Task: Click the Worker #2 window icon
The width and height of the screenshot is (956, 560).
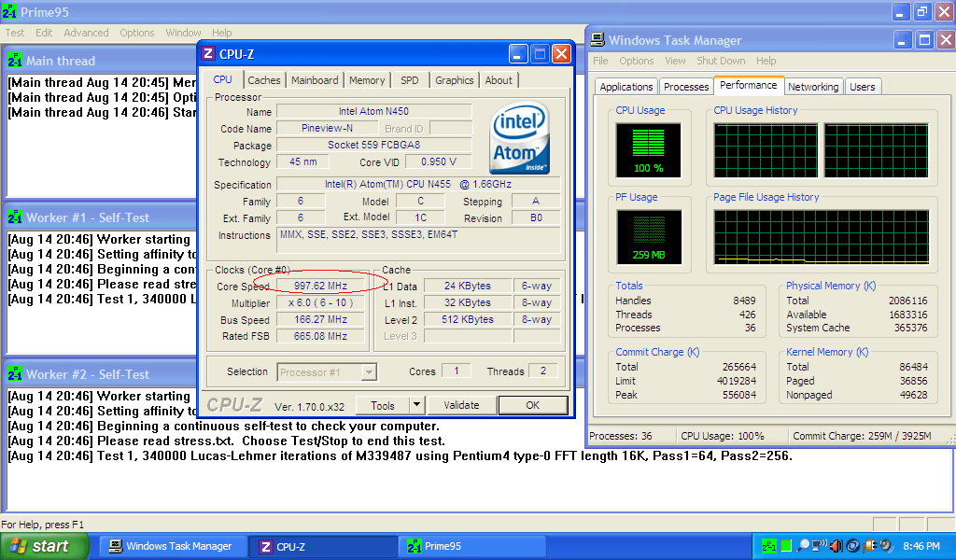Action: 15,374
